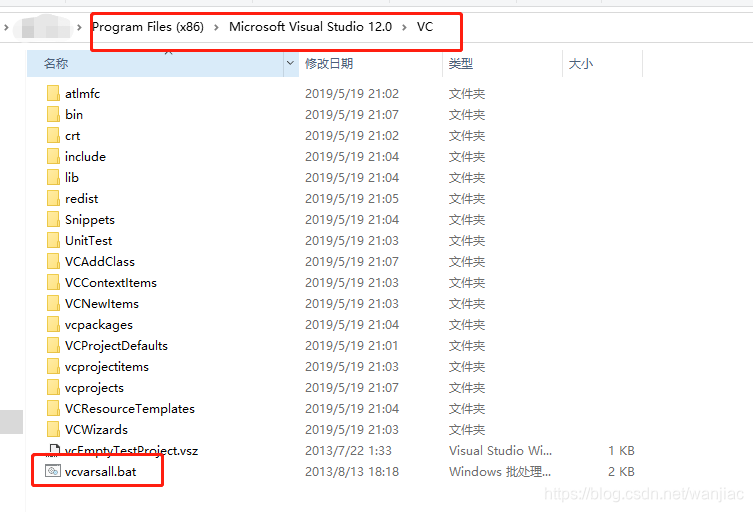Image resolution: width=753 pixels, height=512 pixels.
Task: Click the redist folder icon
Action: 54,198
